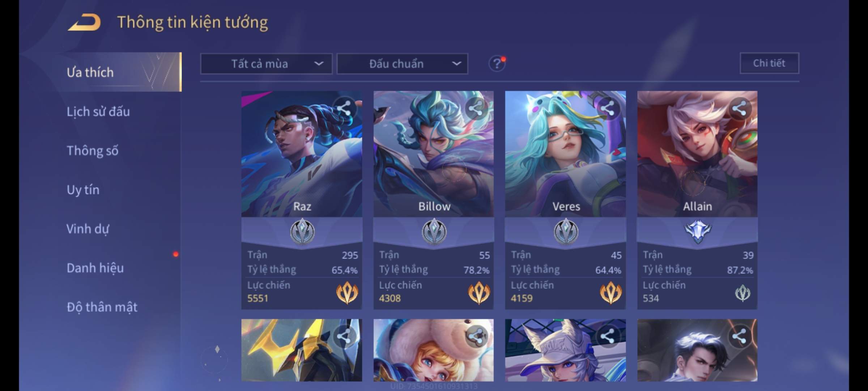The width and height of the screenshot is (868, 391).
Task: Select the Danh hiệu tab
Action: (x=95, y=268)
